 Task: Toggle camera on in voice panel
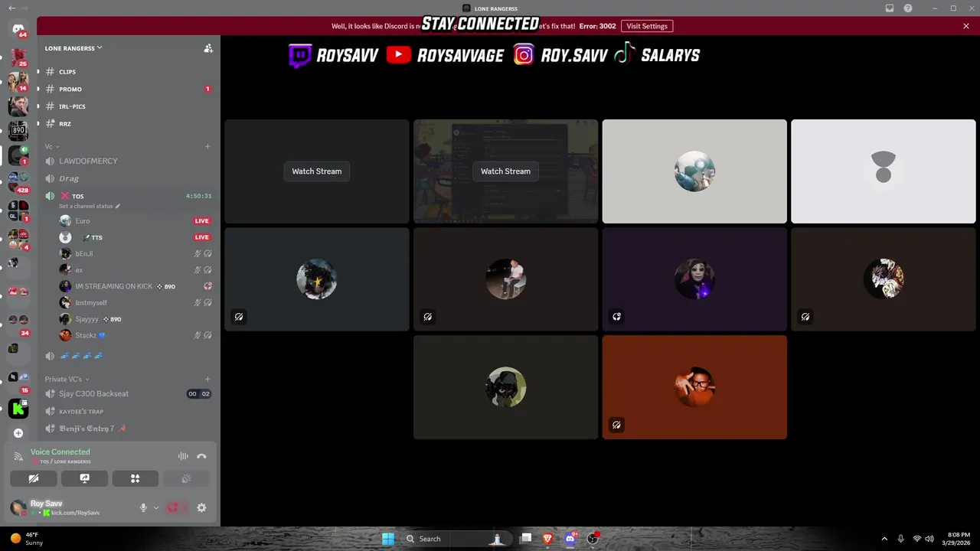pyautogui.click(x=34, y=478)
